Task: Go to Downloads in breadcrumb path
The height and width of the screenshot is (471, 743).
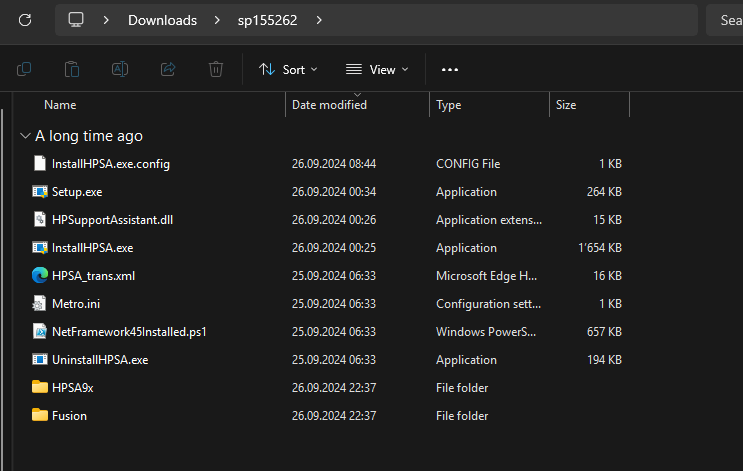Action: click(x=163, y=20)
